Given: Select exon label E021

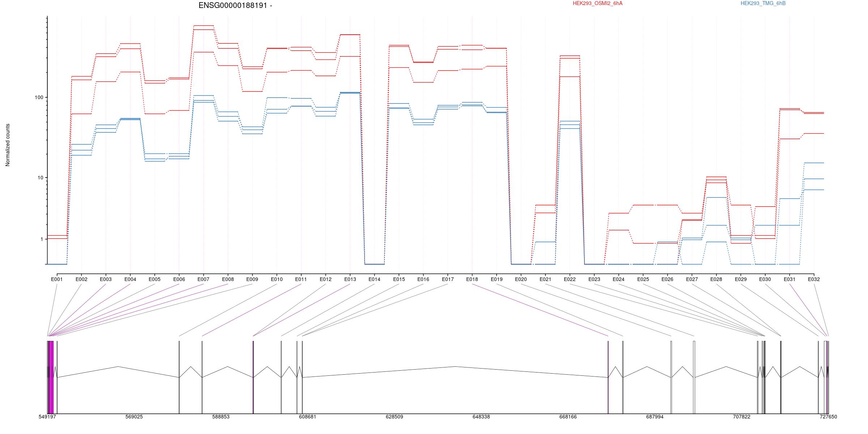Looking at the screenshot, I should (545, 279).
